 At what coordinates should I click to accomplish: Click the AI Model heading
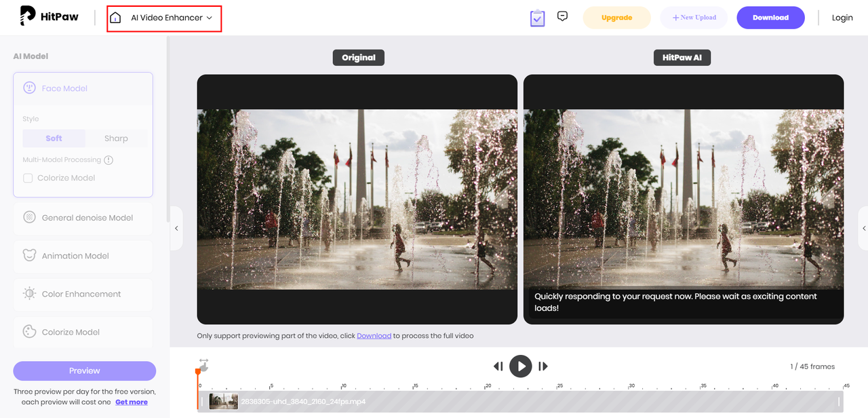point(31,56)
